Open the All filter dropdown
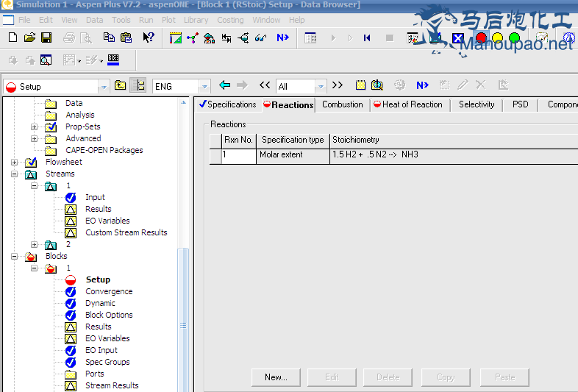 (321, 87)
